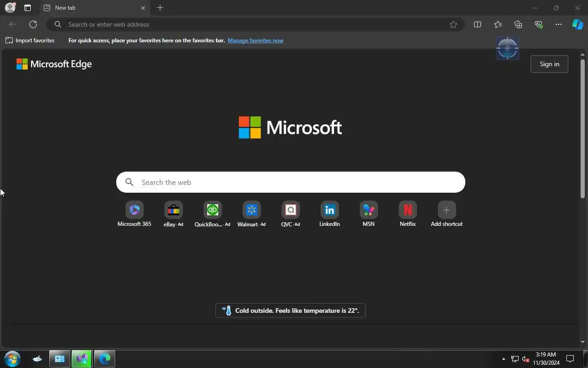Open Browser essentials heart icon
The height and width of the screenshot is (368, 588).
[x=538, y=24]
